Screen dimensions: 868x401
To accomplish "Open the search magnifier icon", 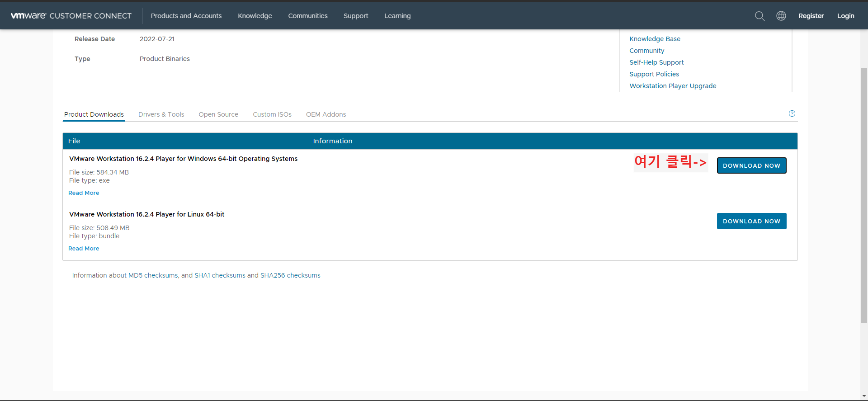I will pyautogui.click(x=759, y=16).
